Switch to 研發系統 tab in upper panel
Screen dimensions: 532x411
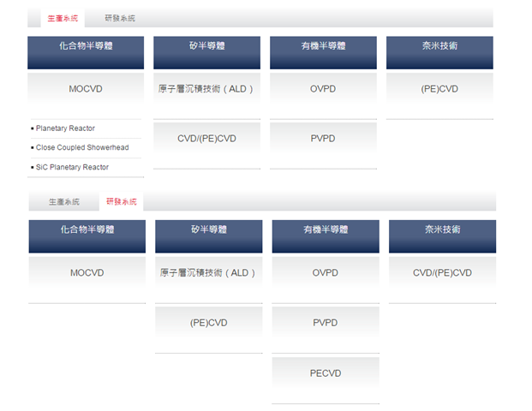(x=119, y=18)
